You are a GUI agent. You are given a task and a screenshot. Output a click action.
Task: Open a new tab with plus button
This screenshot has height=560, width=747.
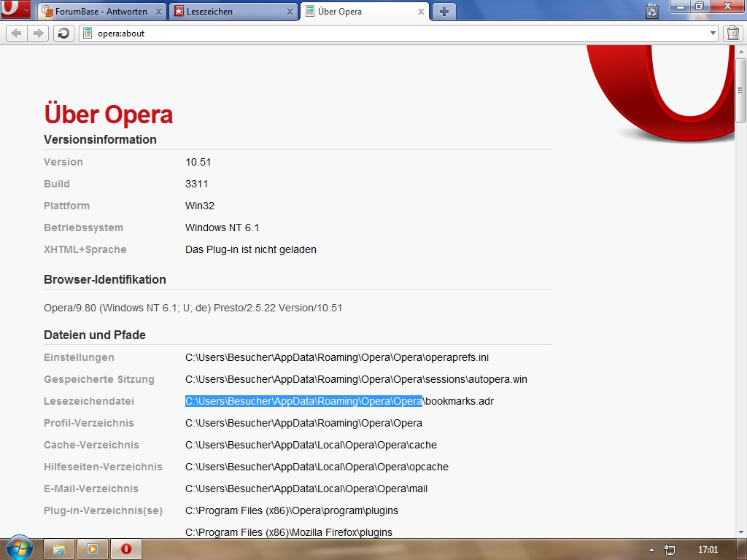[x=444, y=12]
